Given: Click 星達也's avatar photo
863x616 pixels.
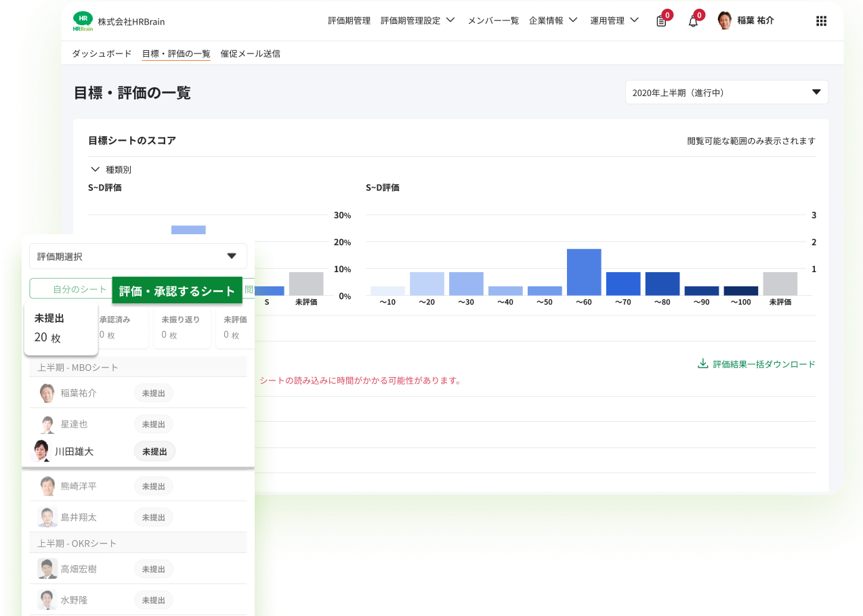Looking at the screenshot, I should (47, 424).
